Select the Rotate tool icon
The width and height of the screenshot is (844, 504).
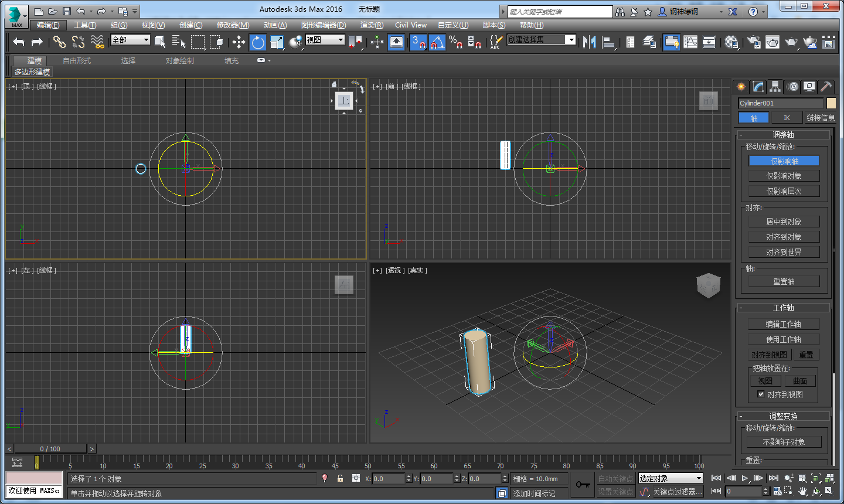pos(258,42)
